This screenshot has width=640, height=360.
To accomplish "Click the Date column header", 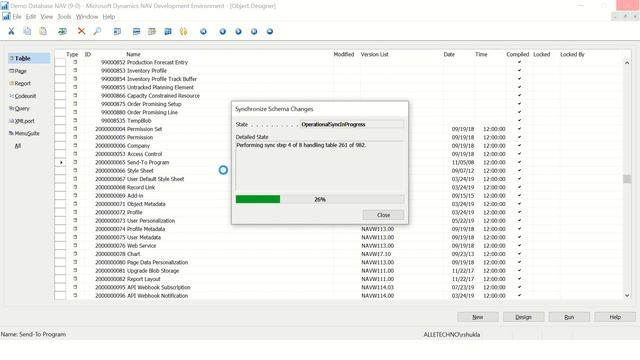I will point(449,54).
